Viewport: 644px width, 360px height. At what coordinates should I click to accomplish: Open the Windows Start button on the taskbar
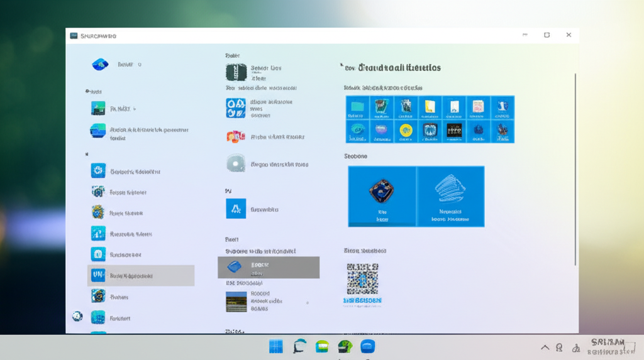275,347
